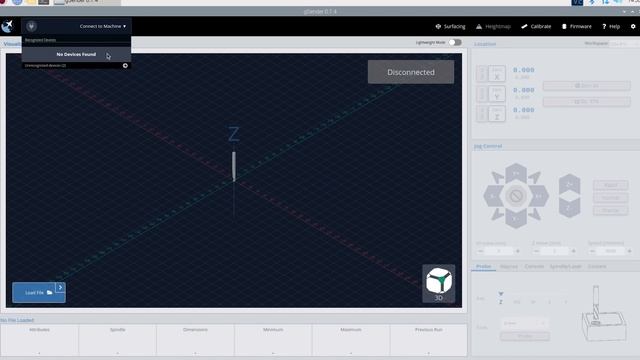Jog diagonally X plus Y plus
Viewport: 640px width, 360px height.
(x=534, y=178)
